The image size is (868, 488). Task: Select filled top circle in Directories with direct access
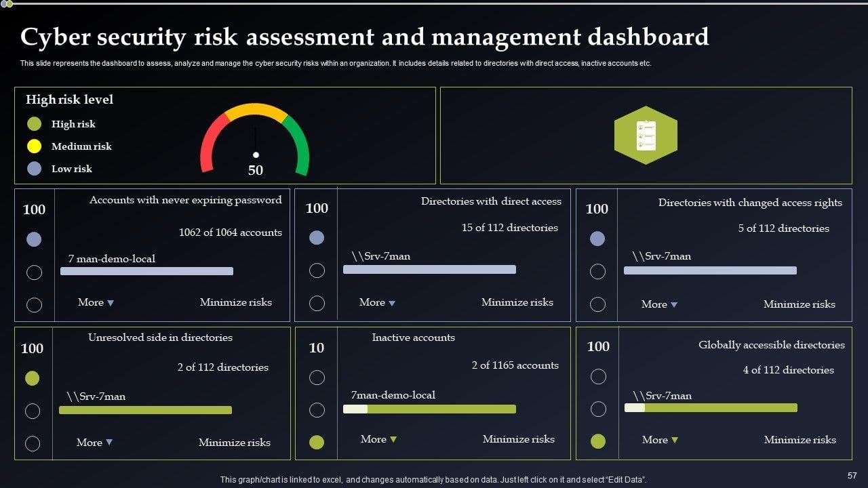pyautogui.click(x=317, y=237)
